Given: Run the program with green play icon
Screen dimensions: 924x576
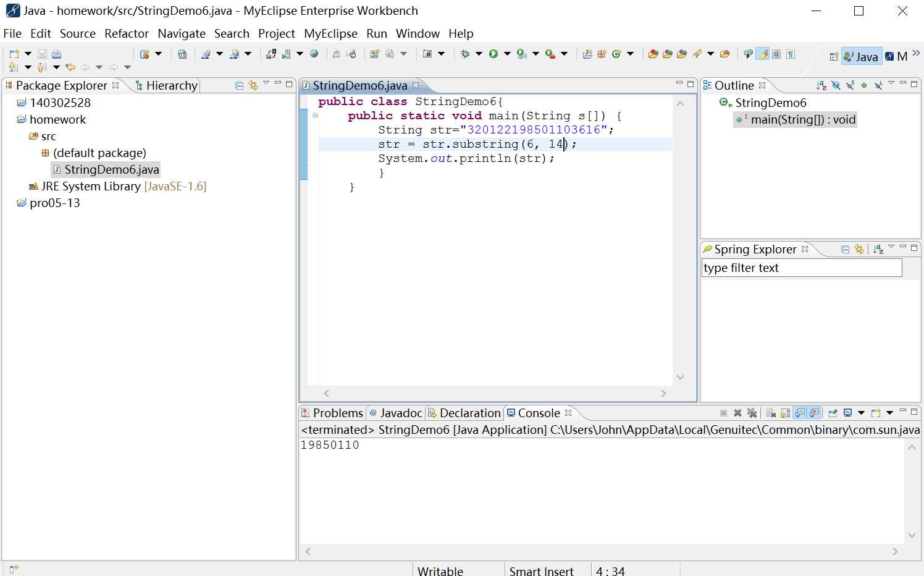Looking at the screenshot, I should pyautogui.click(x=493, y=54).
